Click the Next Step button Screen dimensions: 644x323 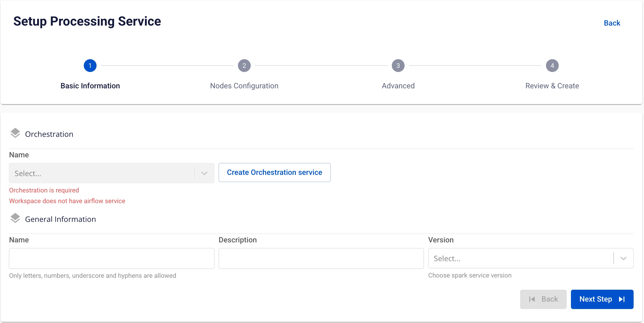(x=602, y=299)
